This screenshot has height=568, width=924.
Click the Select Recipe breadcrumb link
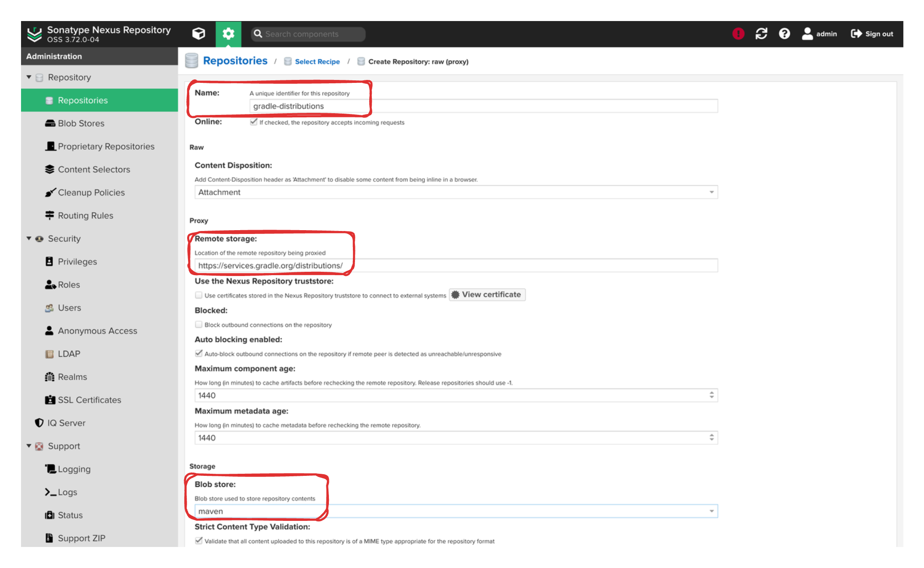tap(317, 61)
